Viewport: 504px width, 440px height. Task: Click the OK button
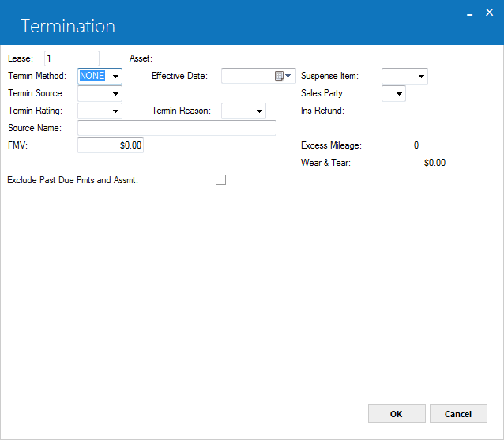pyautogui.click(x=397, y=414)
